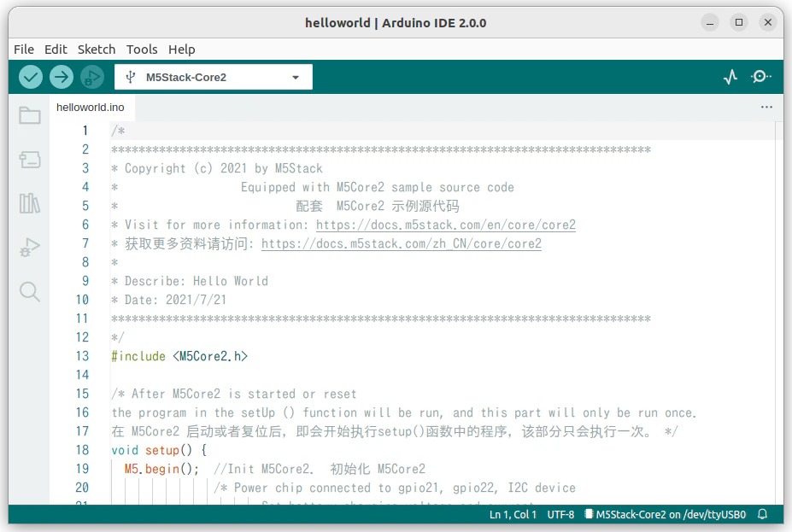Click M5Stack-Core2 on /dev/ttyUSB0 status entry
The image size is (792, 532).
666,514
